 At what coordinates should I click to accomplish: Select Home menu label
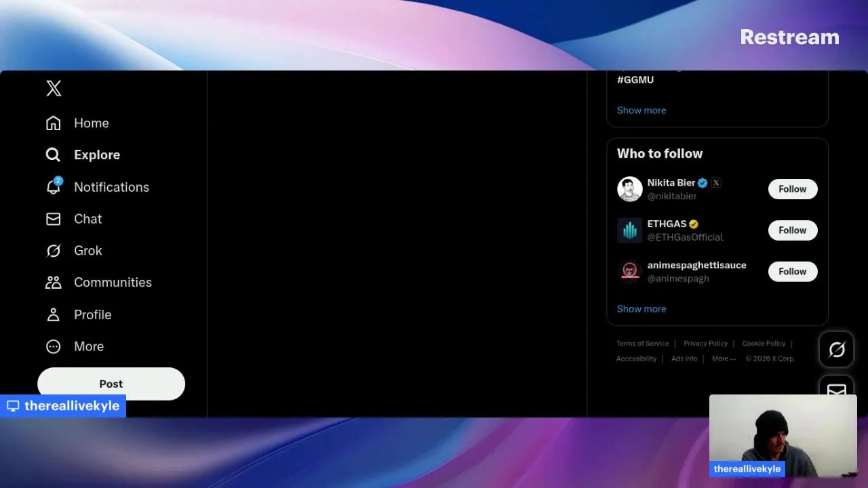pos(92,123)
